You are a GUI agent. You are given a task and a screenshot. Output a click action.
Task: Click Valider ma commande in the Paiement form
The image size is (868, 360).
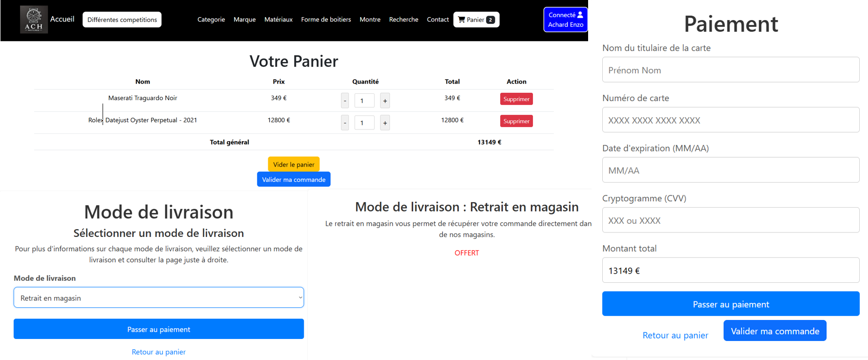[775, 331]
